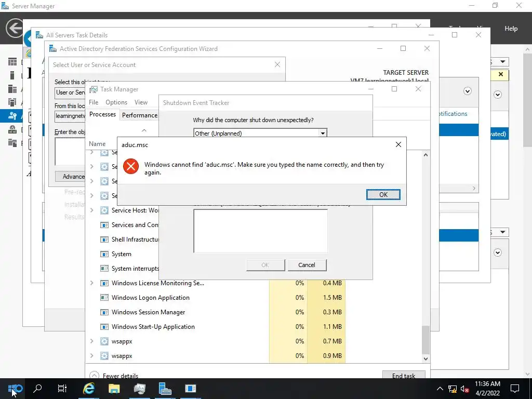Open network status tray icon

[453, 389]
